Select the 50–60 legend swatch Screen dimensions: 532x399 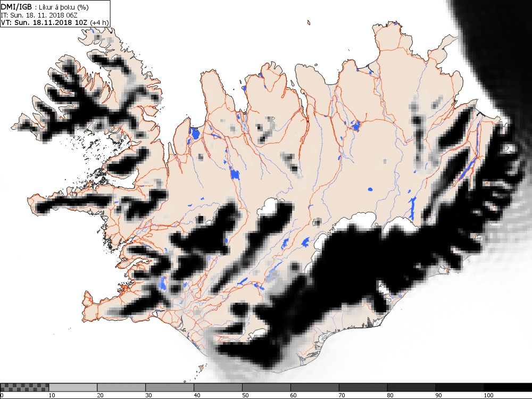tap(267, 387)
